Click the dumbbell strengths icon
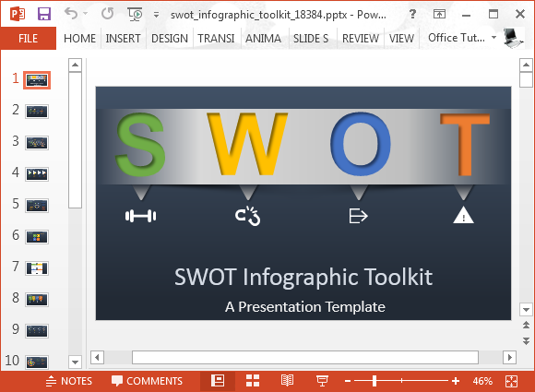Image resolution: width=535 pixels, height=392 pixels. [x=140, y=216]
